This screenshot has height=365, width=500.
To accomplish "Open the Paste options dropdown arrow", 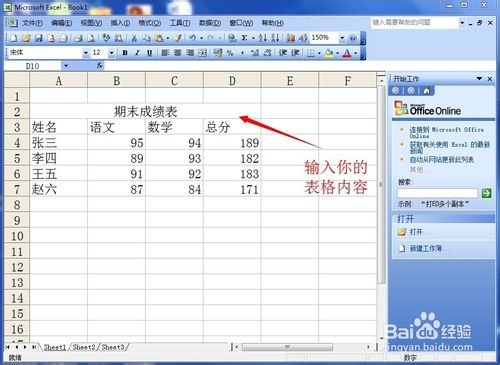I will tap(168, 38).
